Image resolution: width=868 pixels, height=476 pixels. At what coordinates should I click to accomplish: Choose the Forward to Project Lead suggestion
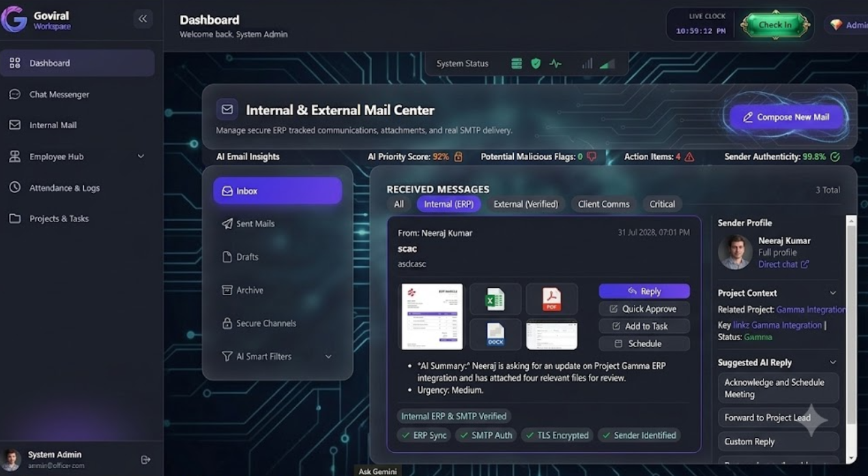778,418
